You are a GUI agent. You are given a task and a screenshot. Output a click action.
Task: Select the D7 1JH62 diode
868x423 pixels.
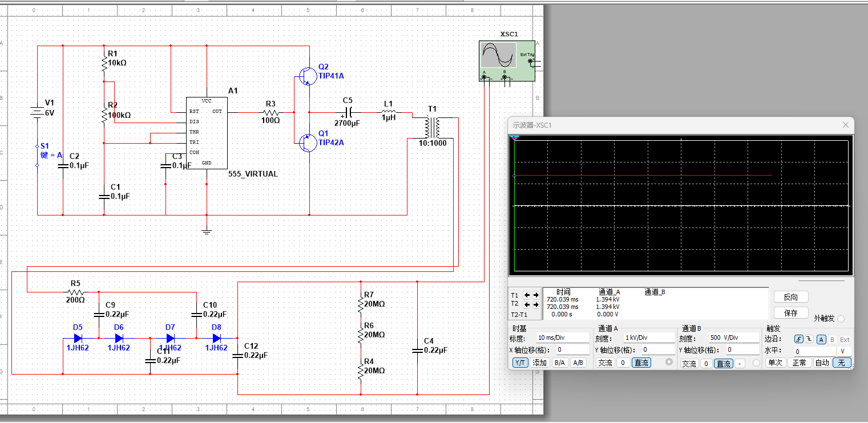[x=169, y=339]
